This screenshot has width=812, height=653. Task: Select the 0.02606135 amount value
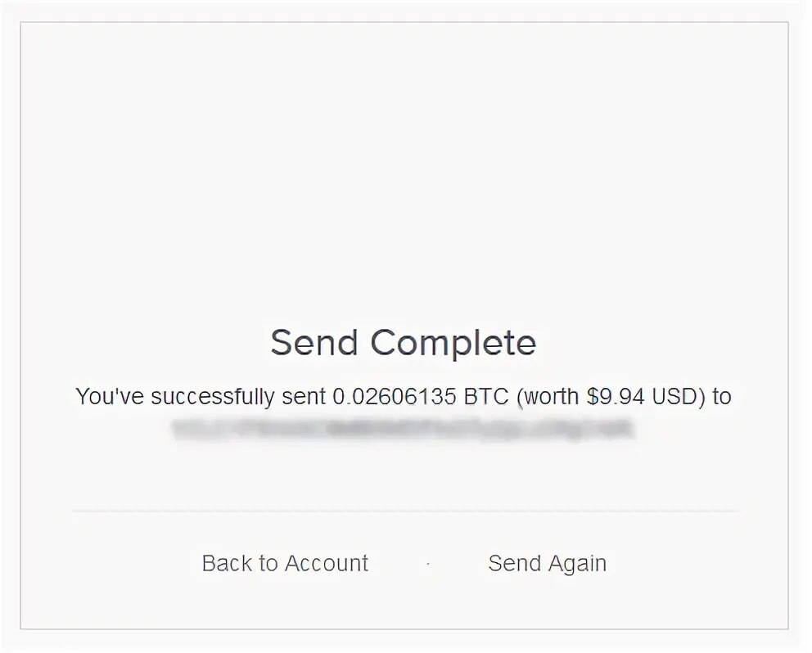point(394,397)
